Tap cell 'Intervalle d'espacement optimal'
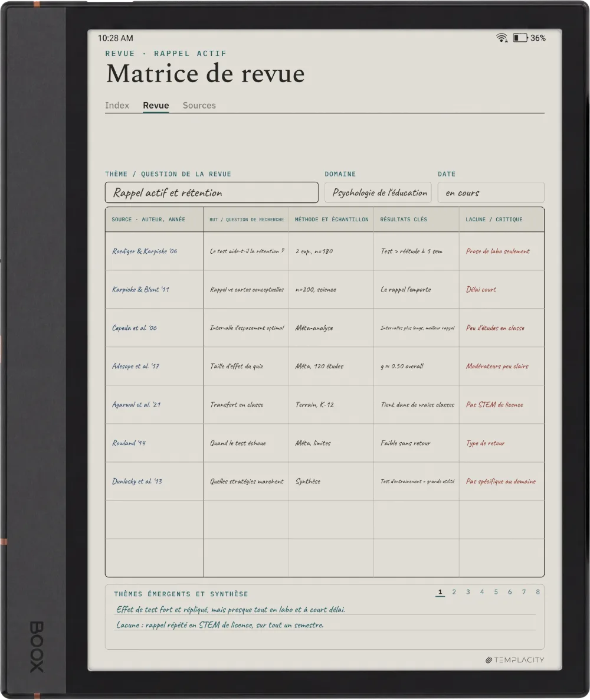The width and height of the screenshot is (590, 700). point(246,328)
